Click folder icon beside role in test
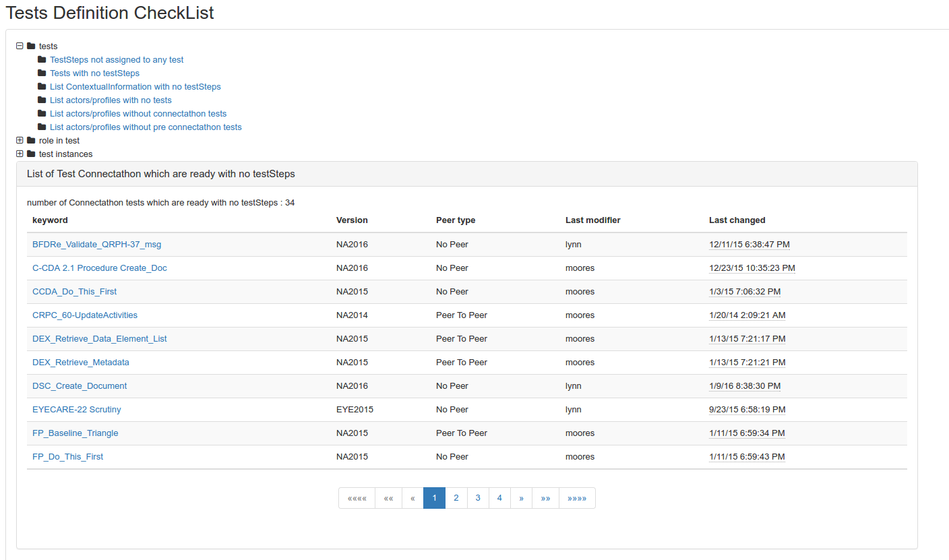Screen dimensions: 949x560 tap(31, 141)
